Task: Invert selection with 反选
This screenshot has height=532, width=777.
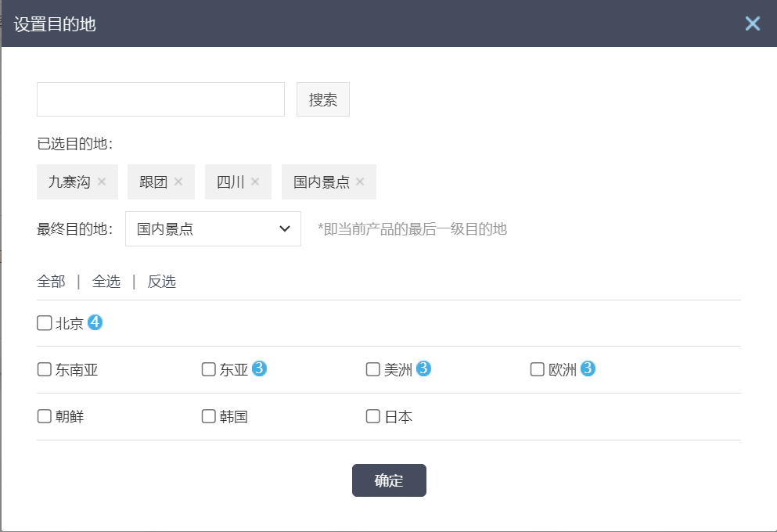Action: click(162, 282)
